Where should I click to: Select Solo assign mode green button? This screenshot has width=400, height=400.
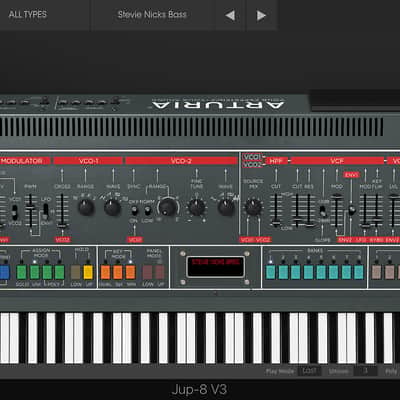pos(22,272)
